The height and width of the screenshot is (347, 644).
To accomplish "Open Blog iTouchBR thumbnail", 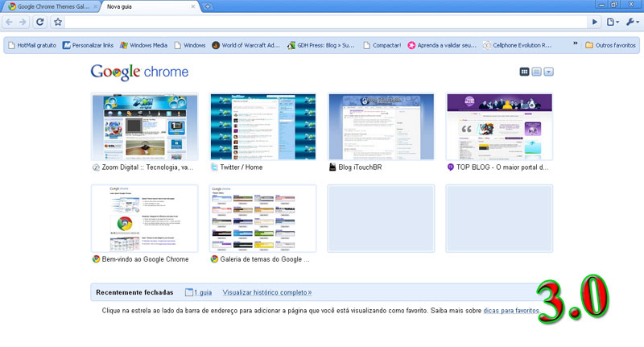I will [381, 127].
